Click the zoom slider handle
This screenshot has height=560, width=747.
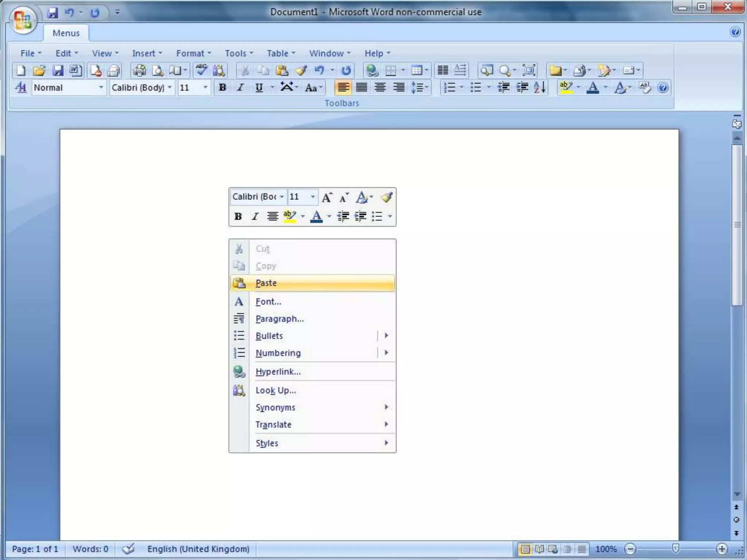675,548
